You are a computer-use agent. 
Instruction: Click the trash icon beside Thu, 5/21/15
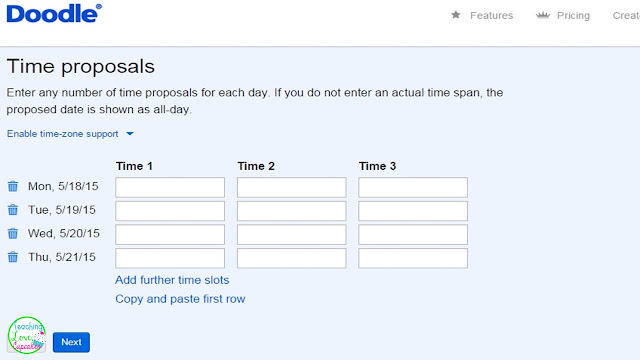13,257
